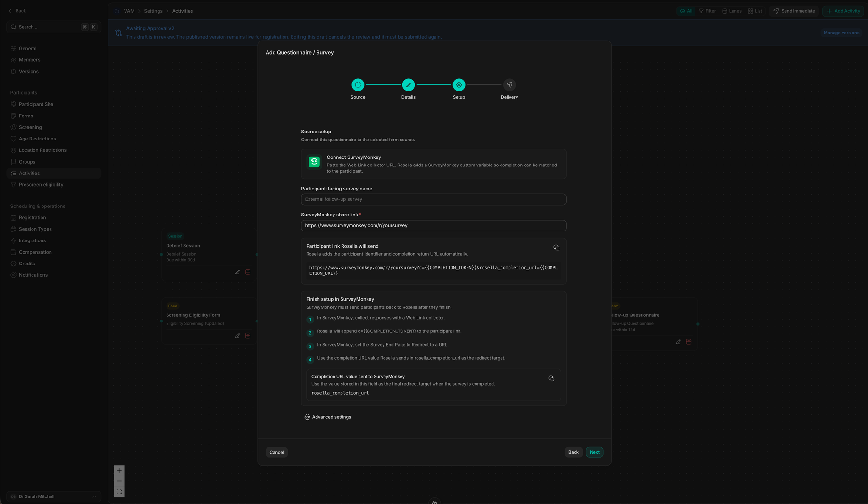Switch to List view
Screen dimensions: 868x504
755,11
